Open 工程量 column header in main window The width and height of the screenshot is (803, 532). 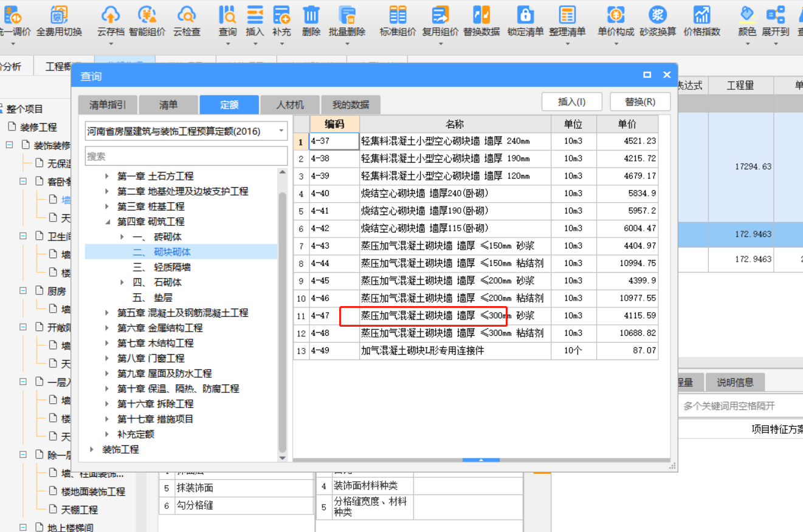point(740,86)
